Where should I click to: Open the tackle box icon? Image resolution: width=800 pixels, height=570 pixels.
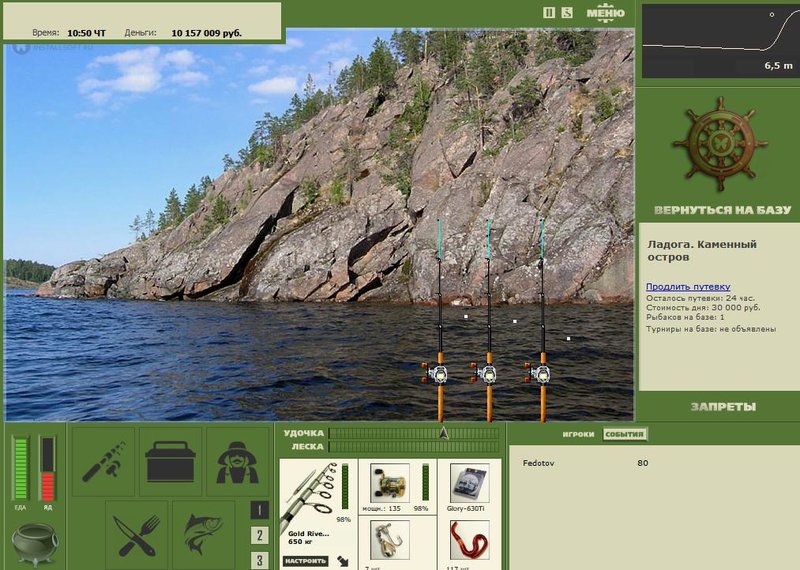click(x=170, y=461)
